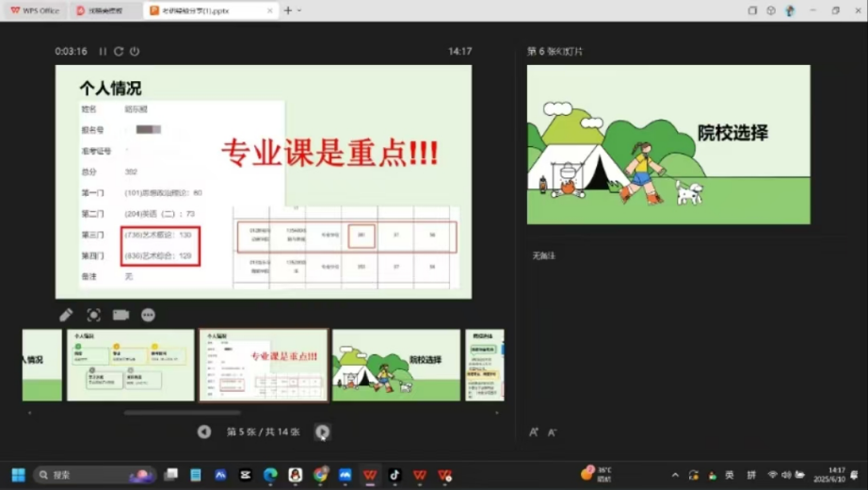Open more options ellipsis menu
Image resolution: width=868 pixels, height=490 pixels.
pos(148,315)
